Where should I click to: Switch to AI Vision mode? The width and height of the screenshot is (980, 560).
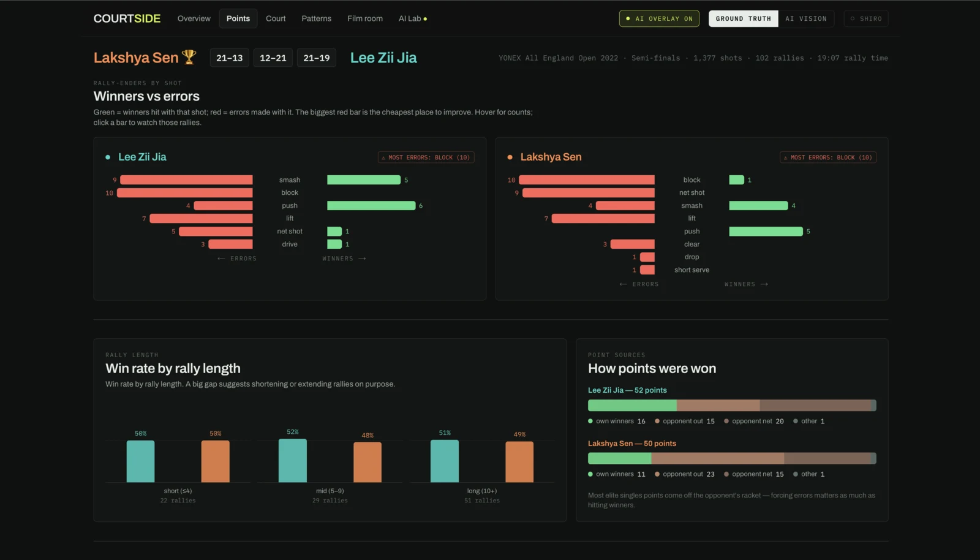pos(806,18)
